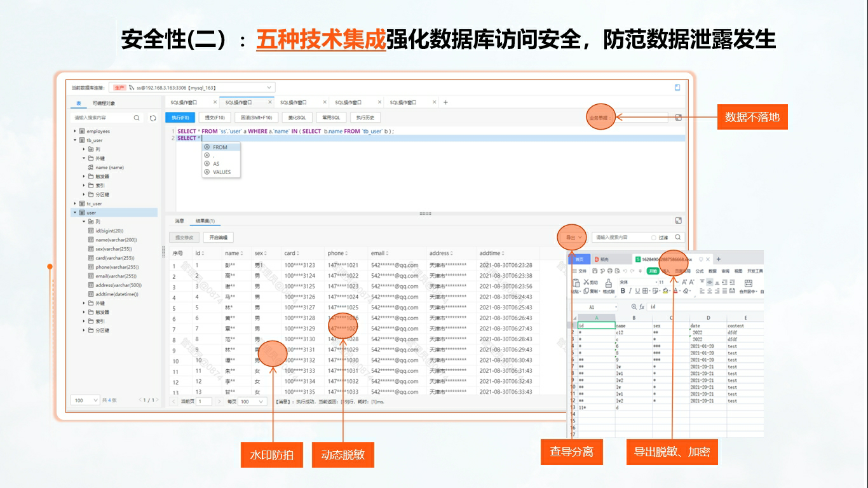Screen dimensions: 868x488
Task: Click the top-right panel icon beside connection bar
Action: (x=677, y=88)
